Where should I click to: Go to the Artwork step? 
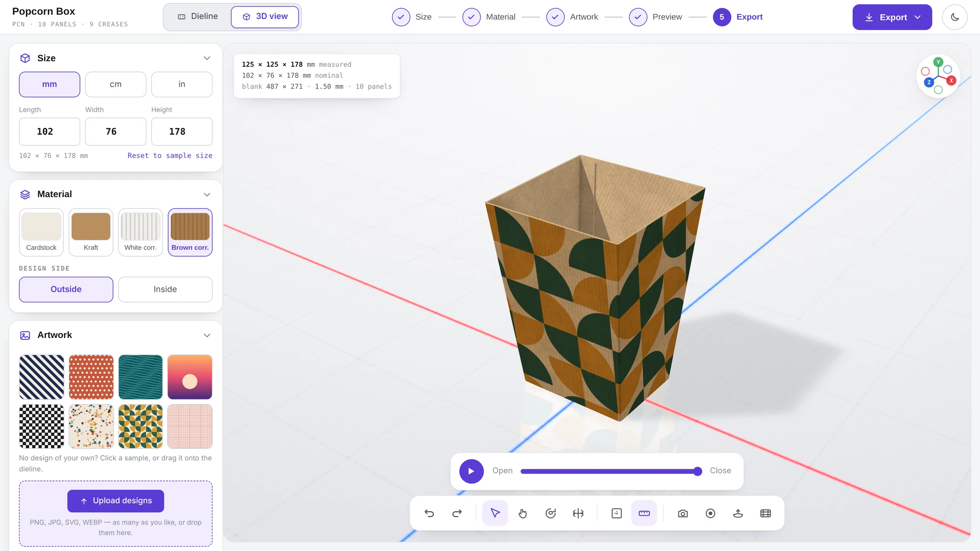572,17
